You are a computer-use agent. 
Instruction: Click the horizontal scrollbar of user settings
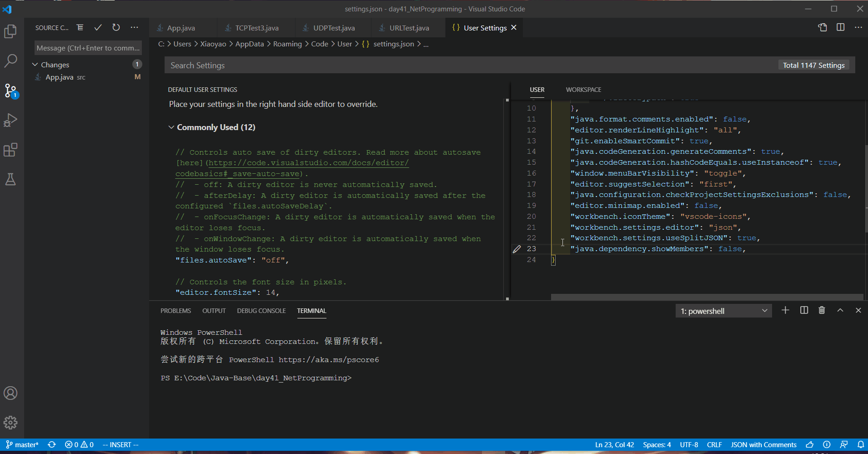(707, 297)
